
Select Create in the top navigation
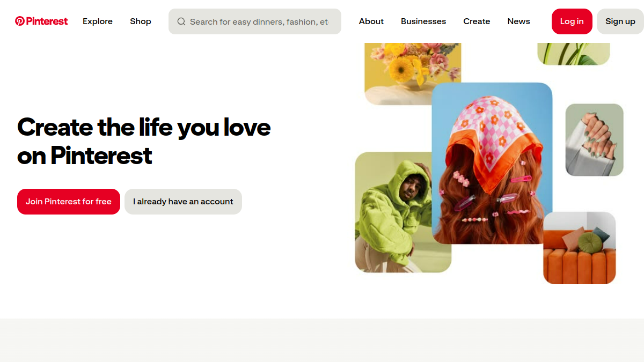tap(477, 21)
